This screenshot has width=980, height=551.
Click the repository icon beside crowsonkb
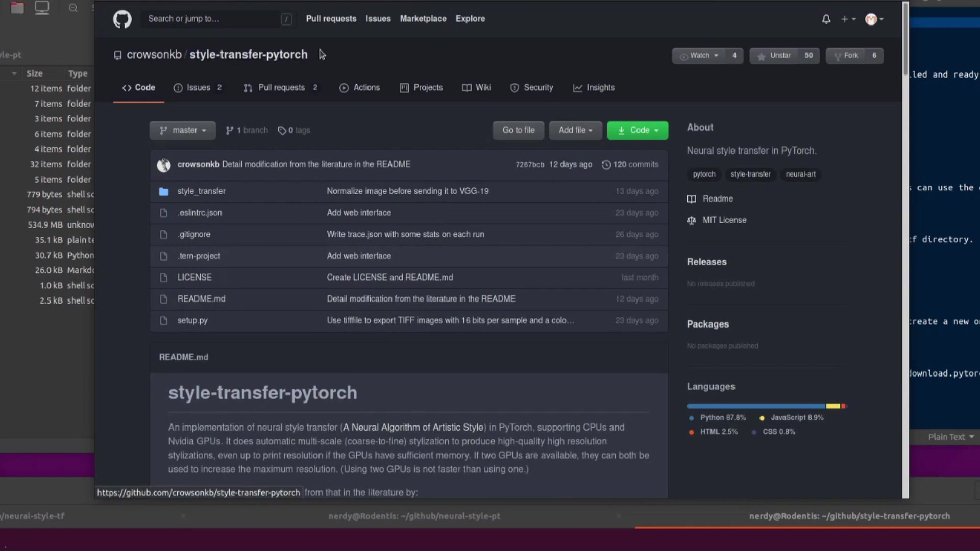click(117, 55)
